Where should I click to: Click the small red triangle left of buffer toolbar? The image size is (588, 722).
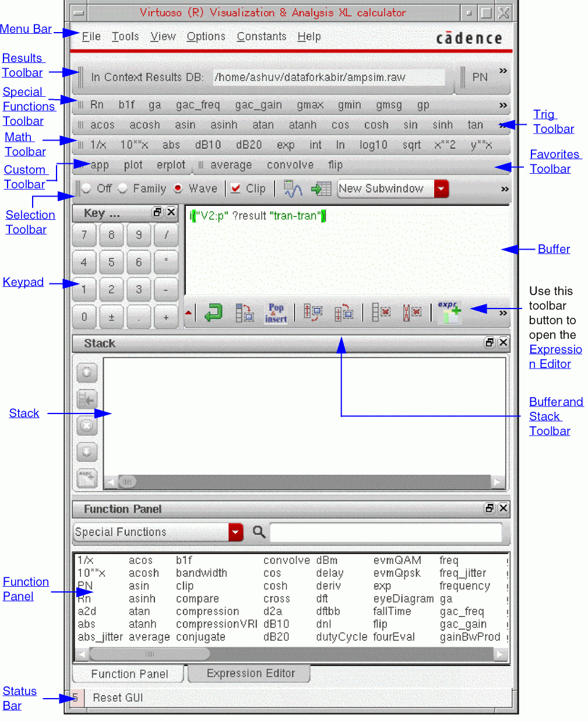click(x=188, y=313)
